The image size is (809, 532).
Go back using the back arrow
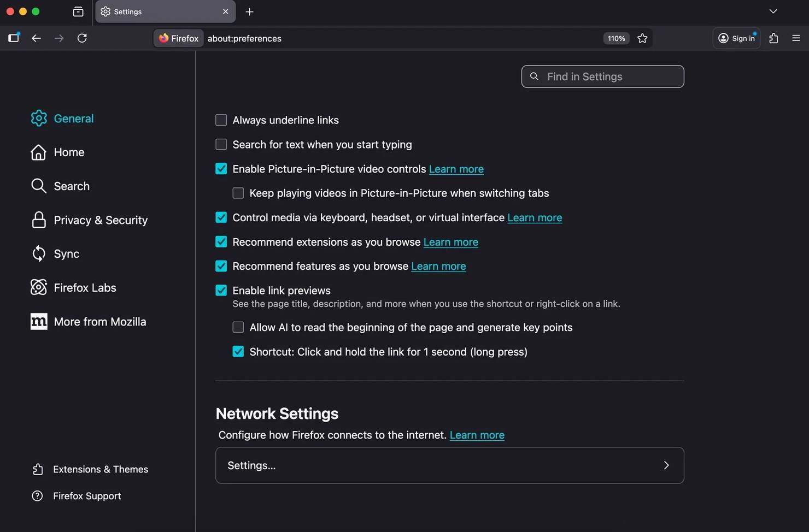[36, 38]
